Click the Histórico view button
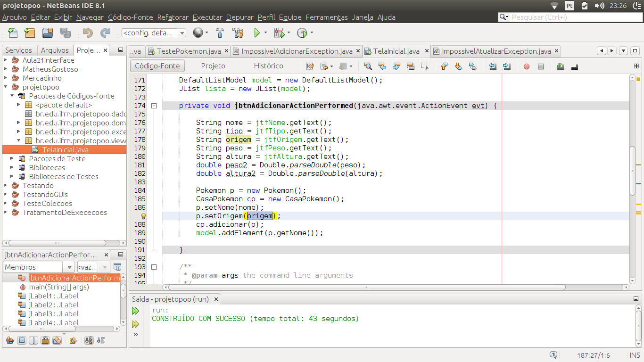Screen dimensions: 644x362 (268, 66)
